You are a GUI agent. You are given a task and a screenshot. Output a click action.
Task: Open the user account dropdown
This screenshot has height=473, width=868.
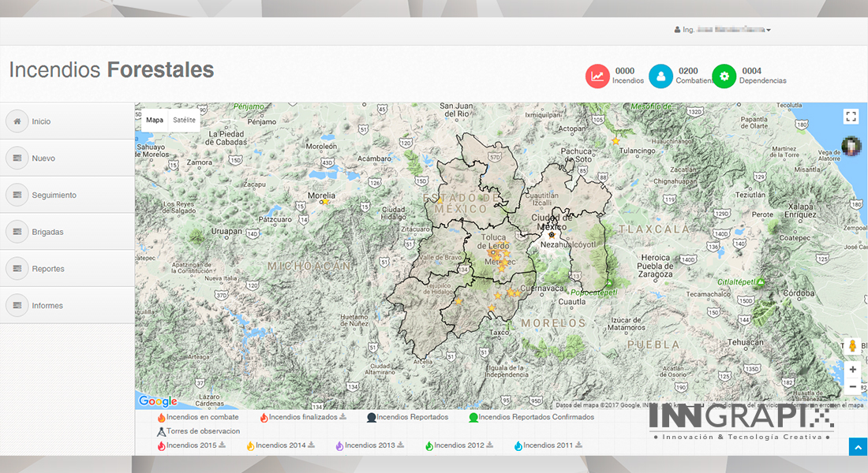pos(723,30)
